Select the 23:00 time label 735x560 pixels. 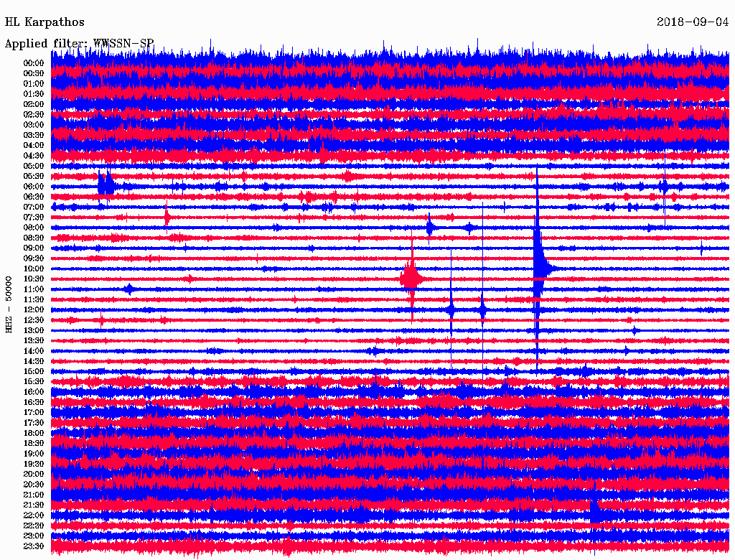coord(34,536)
